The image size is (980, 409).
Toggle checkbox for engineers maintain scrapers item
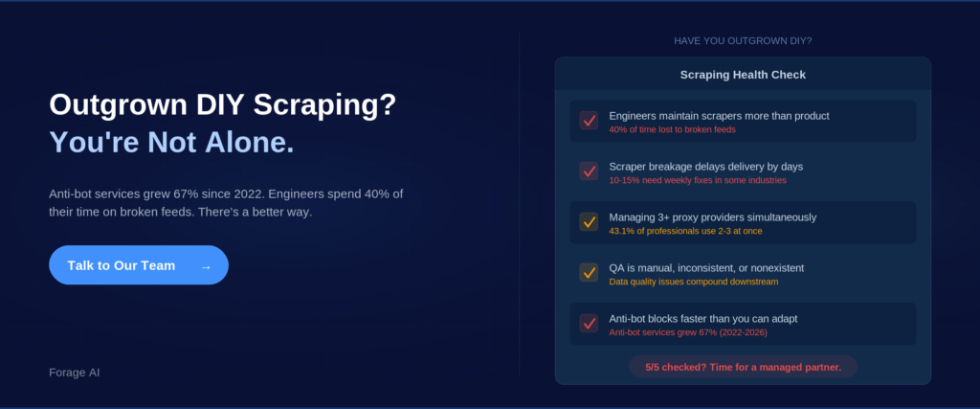(589, 121)
